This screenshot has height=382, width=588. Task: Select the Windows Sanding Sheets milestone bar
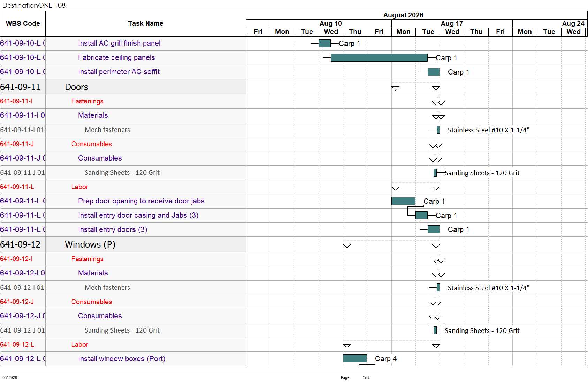pyautogui.click(x=435, y=330)
